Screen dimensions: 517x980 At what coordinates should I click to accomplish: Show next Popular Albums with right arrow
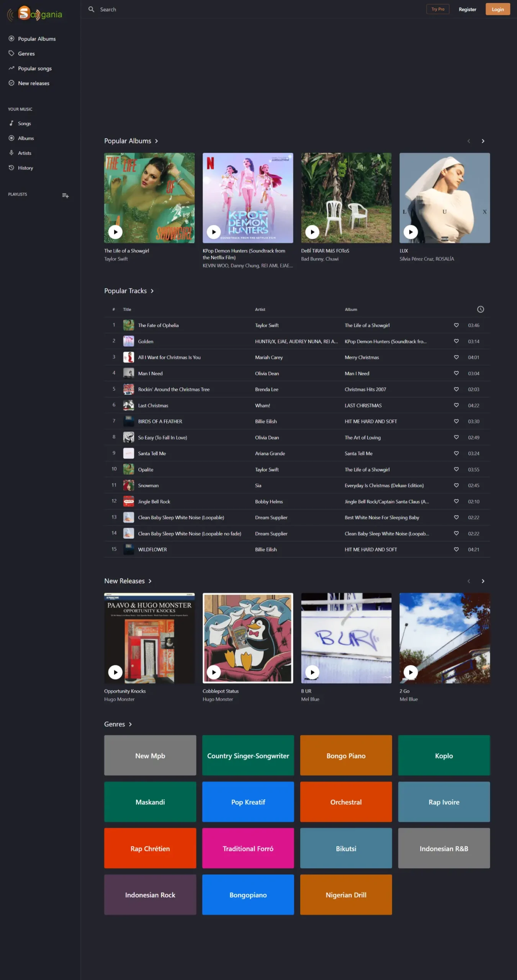(x=483, y=141)
